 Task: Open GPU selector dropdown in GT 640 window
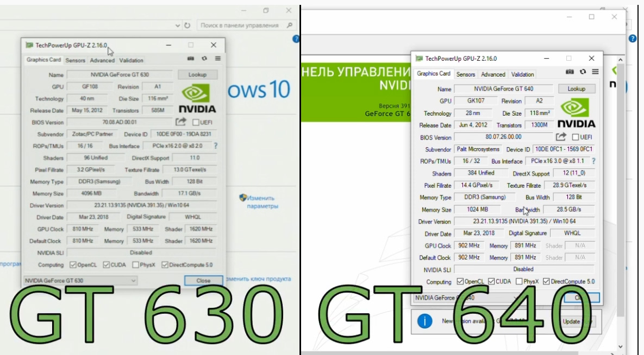click(x=467, y=298)
